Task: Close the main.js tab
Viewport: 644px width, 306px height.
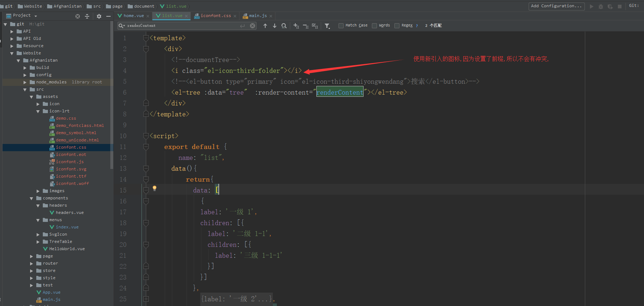Action: click(x=271, y=16)
